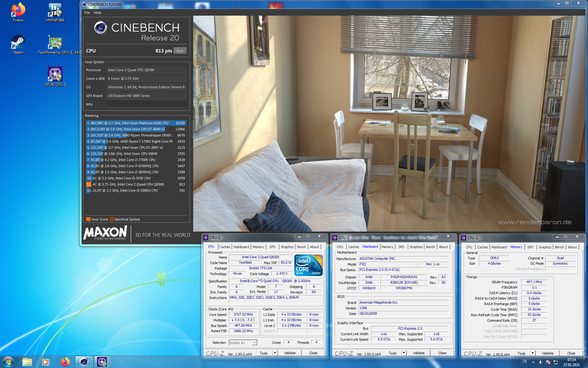Open About tab in the right CPU-Z window
The image size is (588, 368).
point(572,247)
